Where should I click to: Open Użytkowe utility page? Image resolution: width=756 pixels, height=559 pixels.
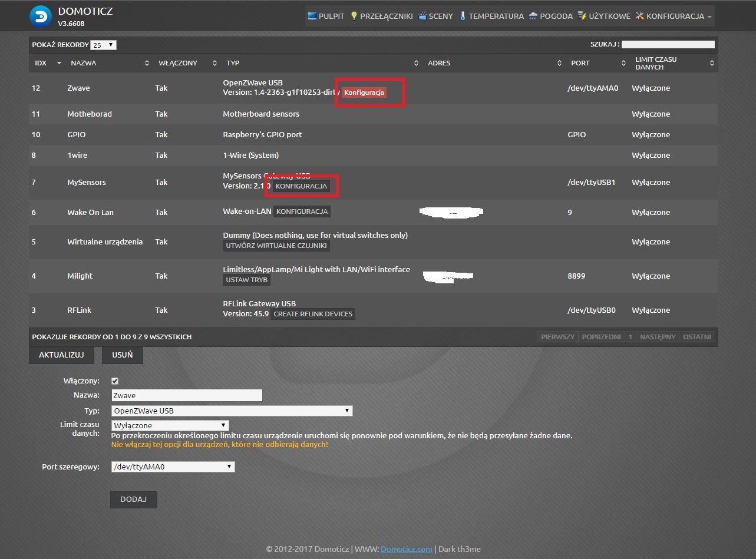pos(604,16)
